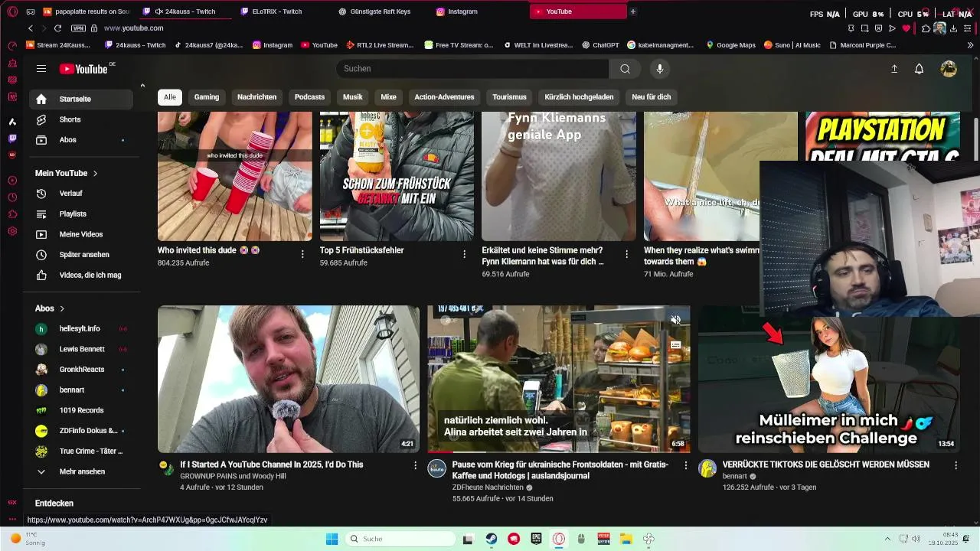Viewport: 980px width, 551px height.
Task: Open the YouTube account avatar menu
Action: pyautogui.click(x=949, y=69)
